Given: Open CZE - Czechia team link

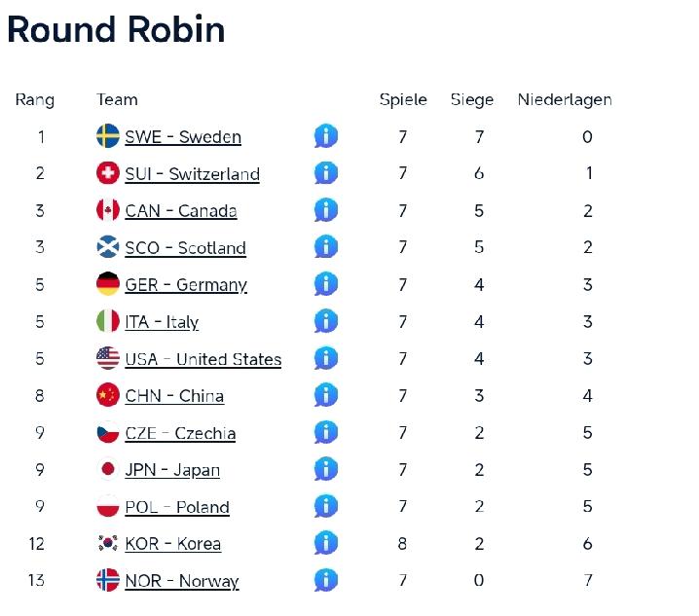Looking at the screenshot, I should coord(180,433).
